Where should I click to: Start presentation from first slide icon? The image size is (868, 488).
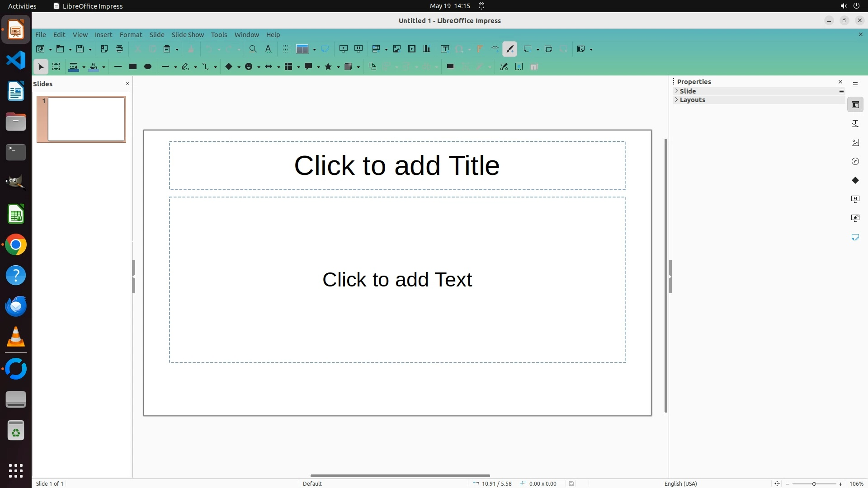pos(343,49)
